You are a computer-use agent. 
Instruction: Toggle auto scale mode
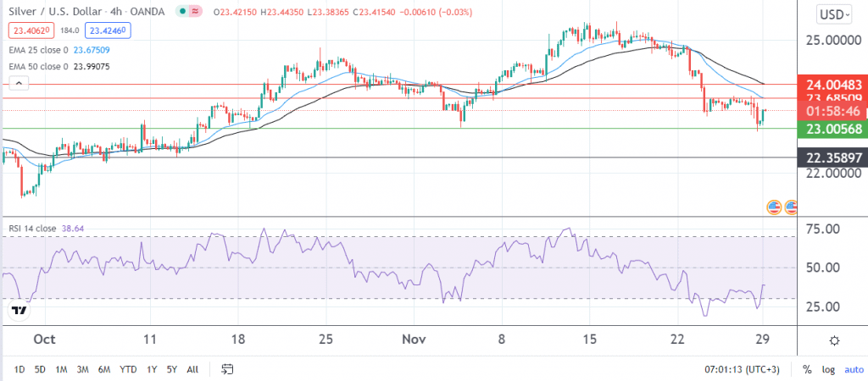(853, 369)
